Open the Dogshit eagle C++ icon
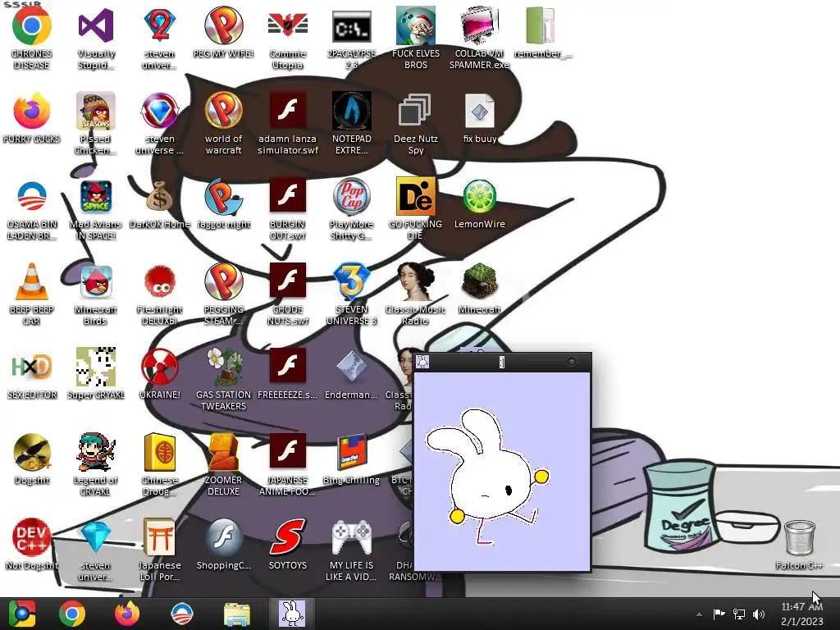The height and width of the screenshot is (630, 840). tap(32, 452)
